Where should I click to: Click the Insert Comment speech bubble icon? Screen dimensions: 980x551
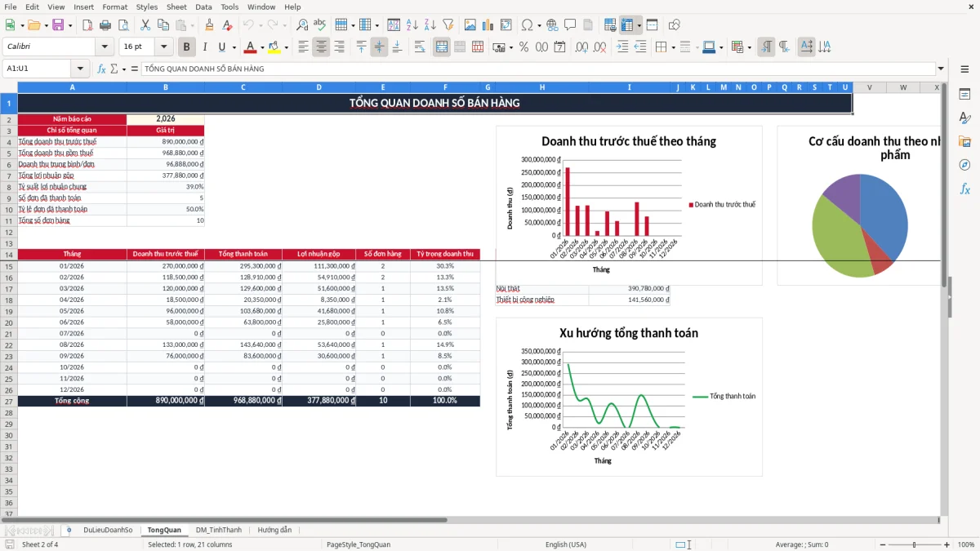tap(570, 25)
